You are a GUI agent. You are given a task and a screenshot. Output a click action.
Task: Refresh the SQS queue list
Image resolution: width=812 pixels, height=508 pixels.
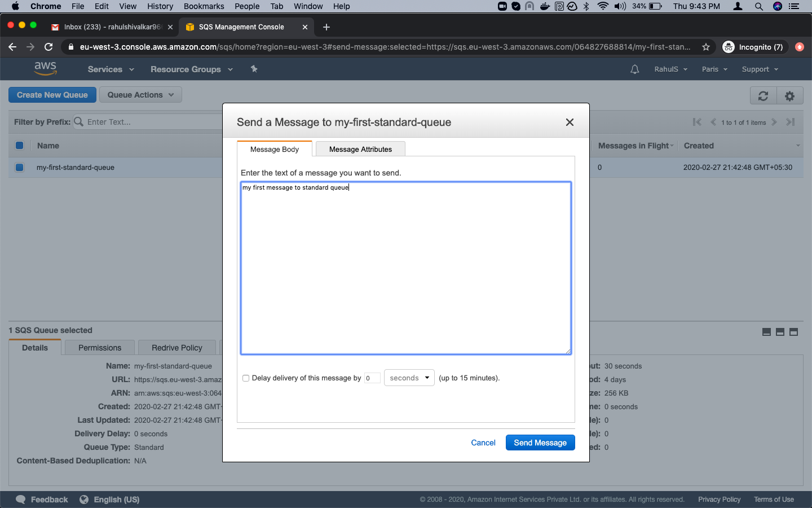(x=763, y=95)
